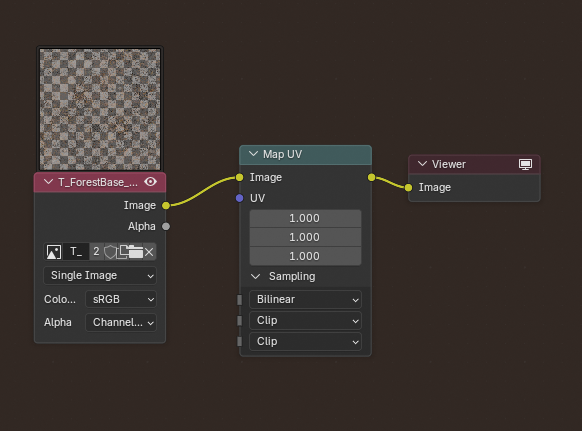582x431 pixels.
Task: Click Viewer Image input socket
Action: (408, 187)
